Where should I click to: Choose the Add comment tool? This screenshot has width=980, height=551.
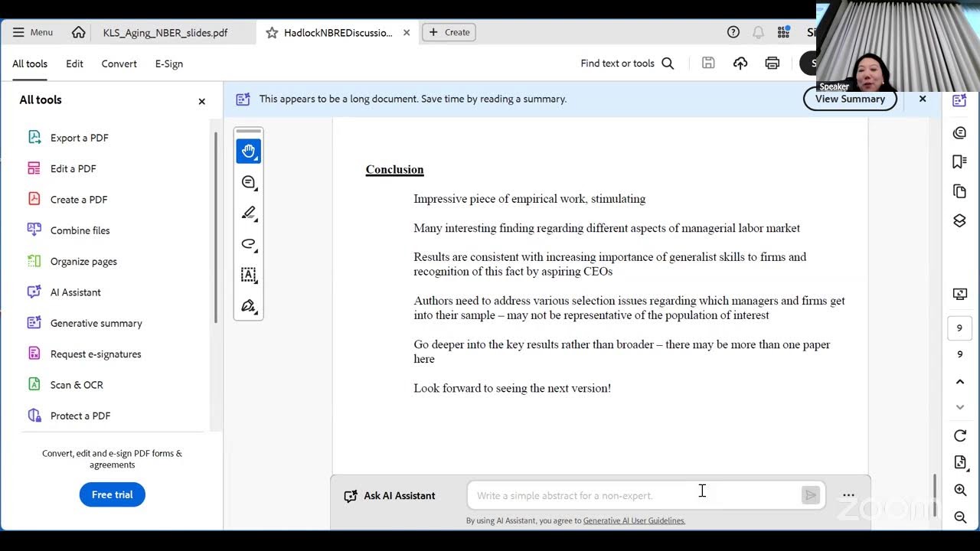[x=248, y=182]
